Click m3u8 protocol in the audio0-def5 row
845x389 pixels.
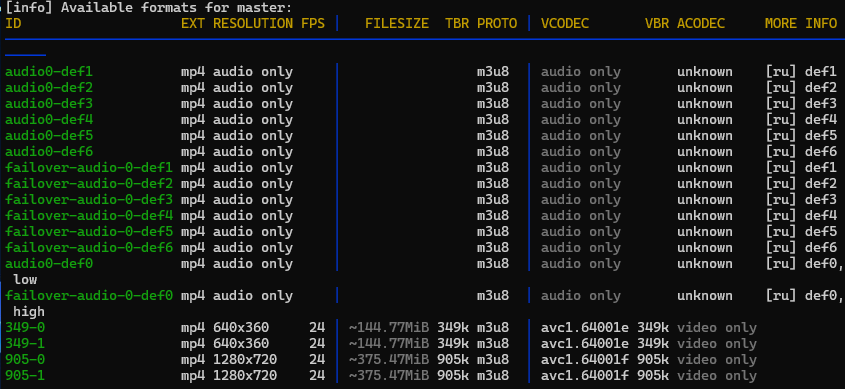pos(493,136)
